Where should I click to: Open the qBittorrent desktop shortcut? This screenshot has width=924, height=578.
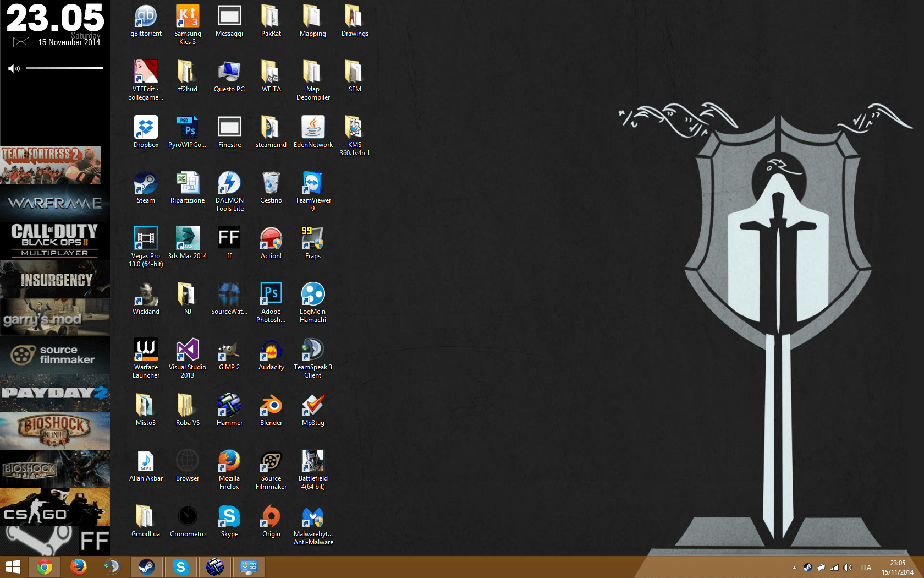pos(146,17)
